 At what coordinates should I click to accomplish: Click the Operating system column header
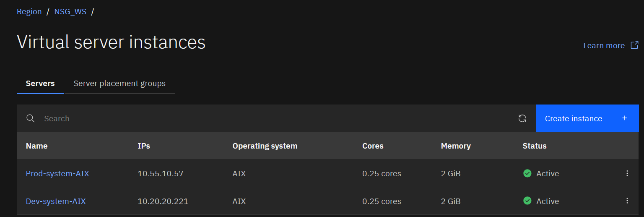265,146
